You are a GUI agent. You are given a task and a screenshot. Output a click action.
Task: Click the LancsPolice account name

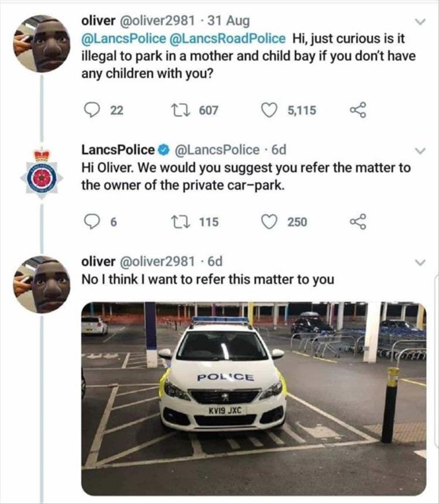tap(118, 150)
